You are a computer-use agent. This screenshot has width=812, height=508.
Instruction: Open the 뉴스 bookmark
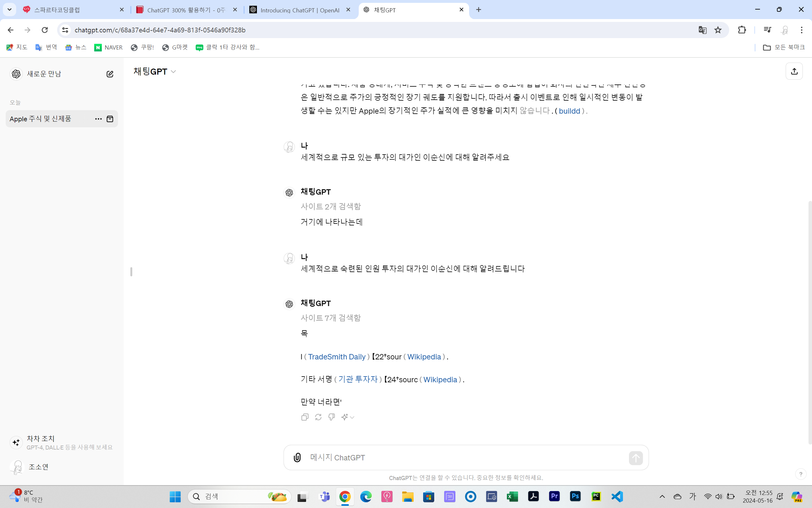click(76, 47)
